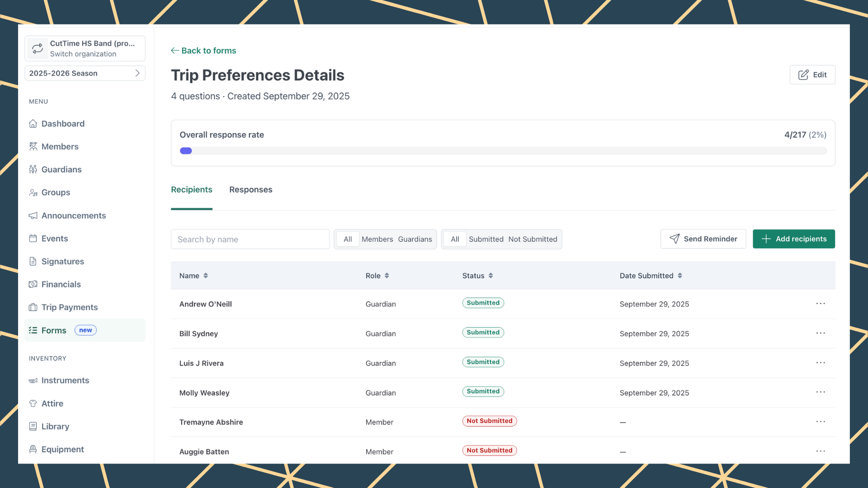Click the Add recipients button
This screenshot has height=488, width=868.
click(x=793, y=239)
